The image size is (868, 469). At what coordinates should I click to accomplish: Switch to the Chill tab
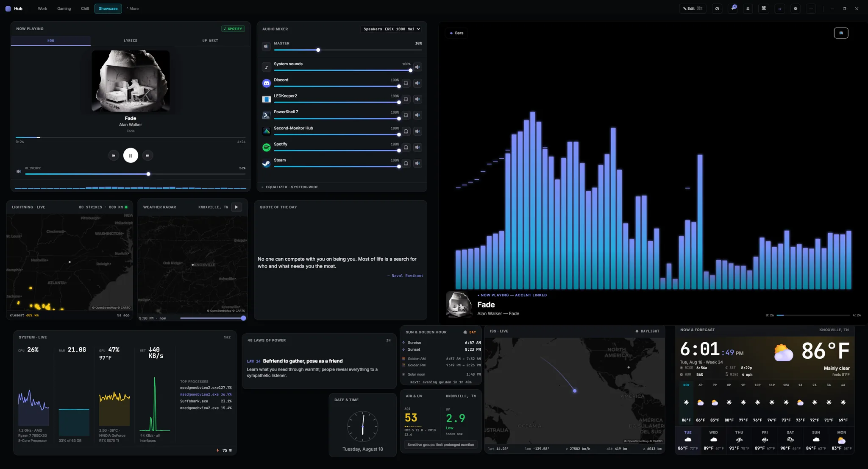(85, 8)
